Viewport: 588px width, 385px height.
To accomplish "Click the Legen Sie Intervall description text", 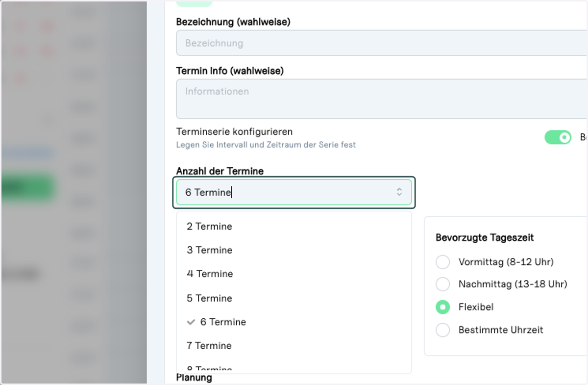I will pos(266,145).
